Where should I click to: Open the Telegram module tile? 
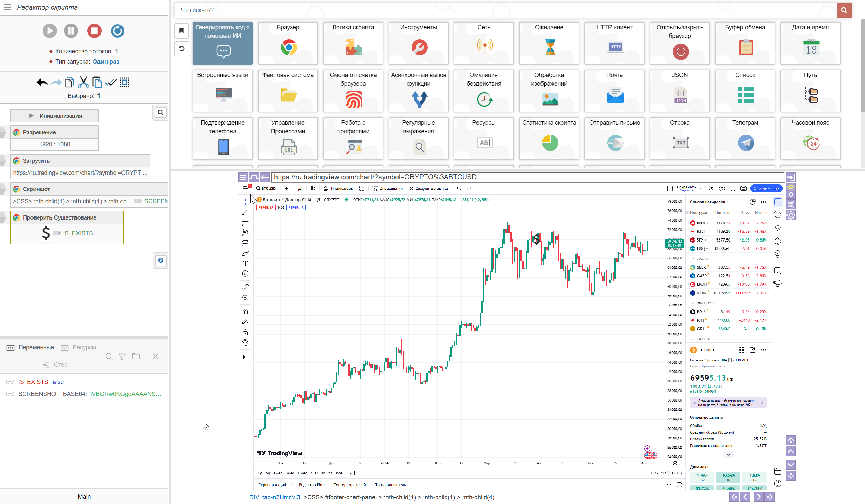[x=745, y=138]
